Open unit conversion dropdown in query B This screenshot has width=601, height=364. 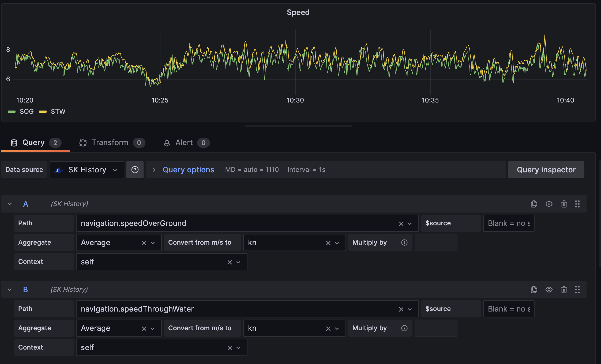(x=337, y=329)
